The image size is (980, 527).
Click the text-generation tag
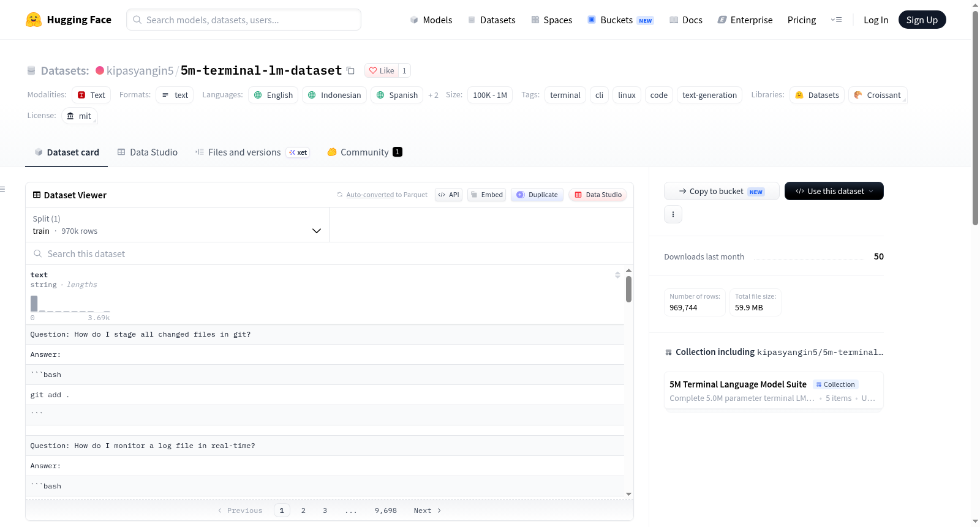tap(709, 95)
